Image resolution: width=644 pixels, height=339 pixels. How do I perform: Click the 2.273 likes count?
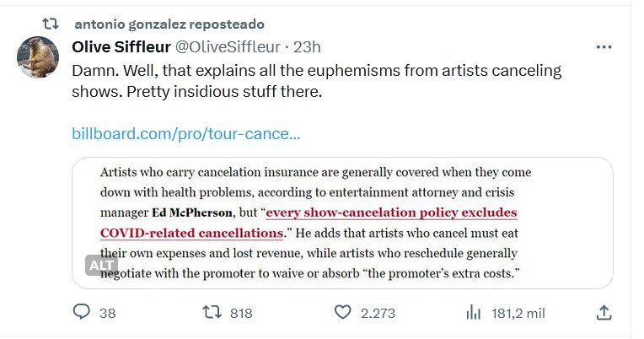(378, 313)
